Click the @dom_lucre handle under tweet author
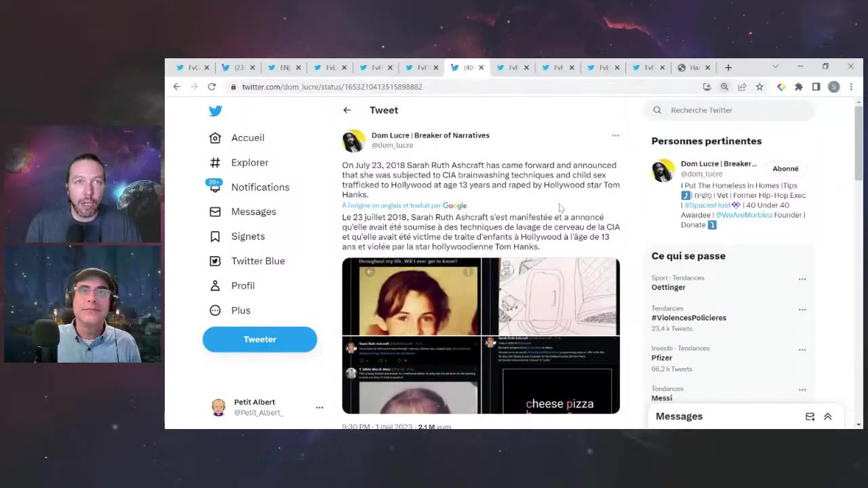 click(x=392, y=145)
